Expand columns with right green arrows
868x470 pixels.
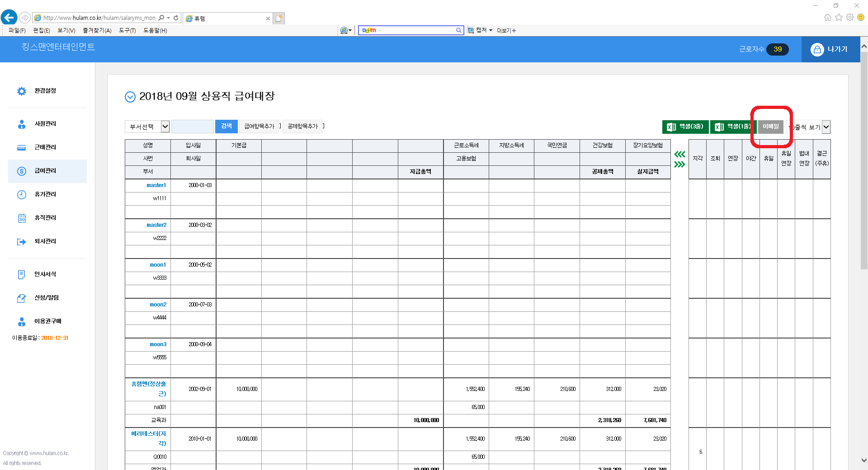pyautogui.click(x=679, y=164)
